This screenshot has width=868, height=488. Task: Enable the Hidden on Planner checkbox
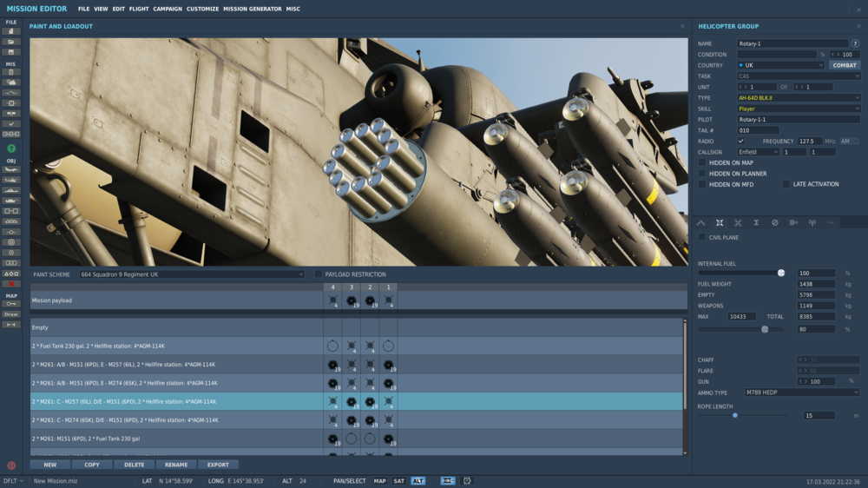[x=702, y=174]
